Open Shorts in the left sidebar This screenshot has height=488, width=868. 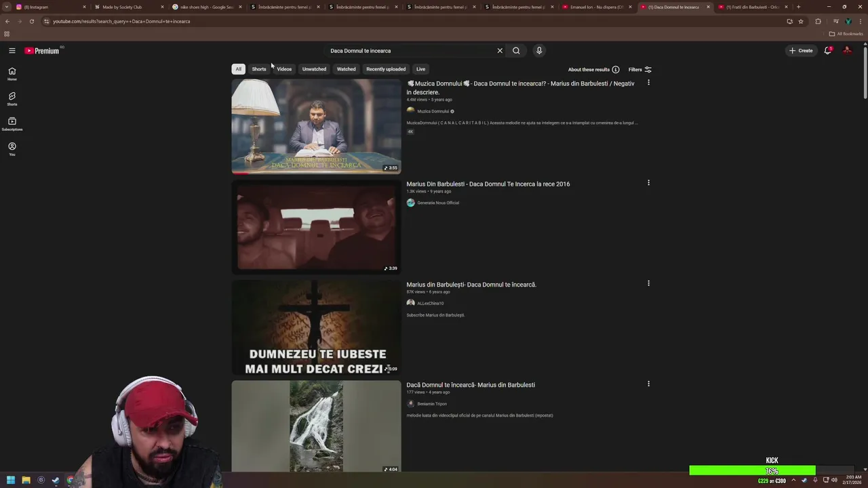point(12,99)
